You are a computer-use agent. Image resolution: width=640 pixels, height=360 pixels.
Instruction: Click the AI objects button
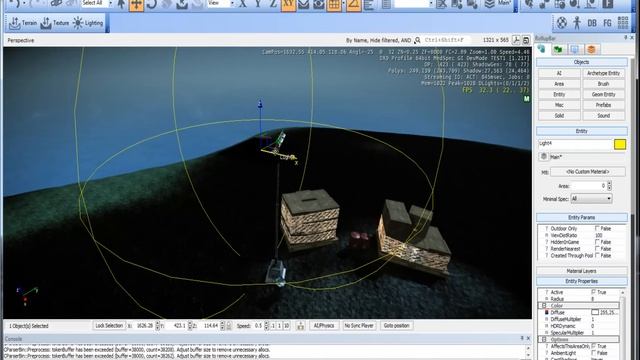click(559, 73)
